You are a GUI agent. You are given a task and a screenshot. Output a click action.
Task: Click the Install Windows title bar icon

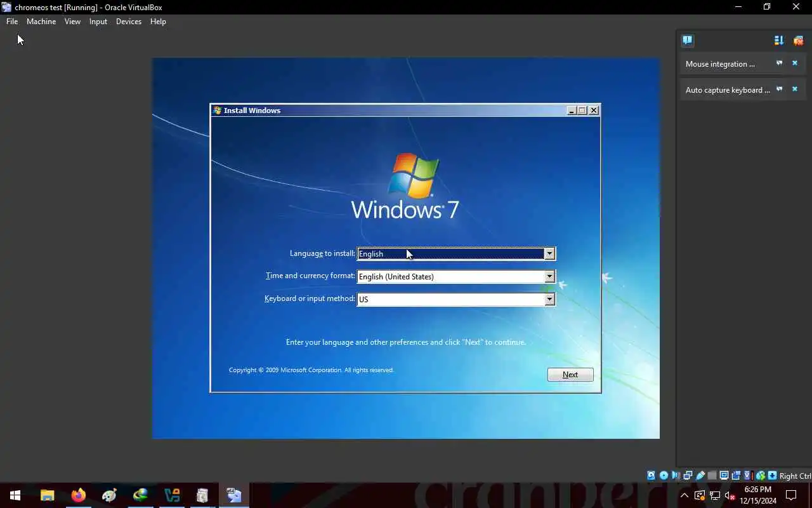point(218,110)
